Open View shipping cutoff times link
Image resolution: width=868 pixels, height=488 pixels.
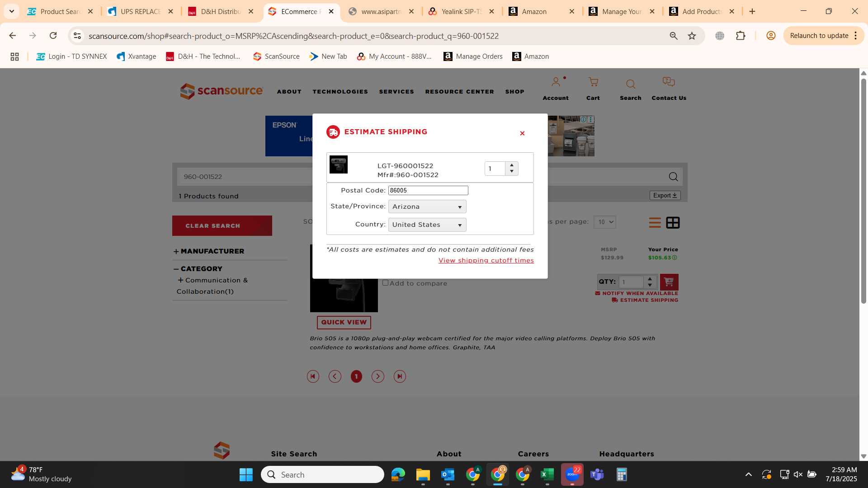[x=486, y=261]
